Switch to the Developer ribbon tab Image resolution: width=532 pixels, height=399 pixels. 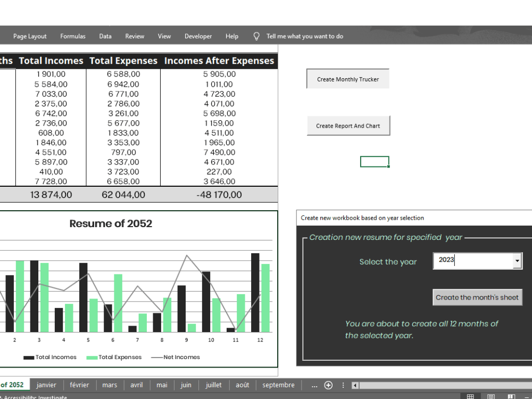[x=198, y=36]
